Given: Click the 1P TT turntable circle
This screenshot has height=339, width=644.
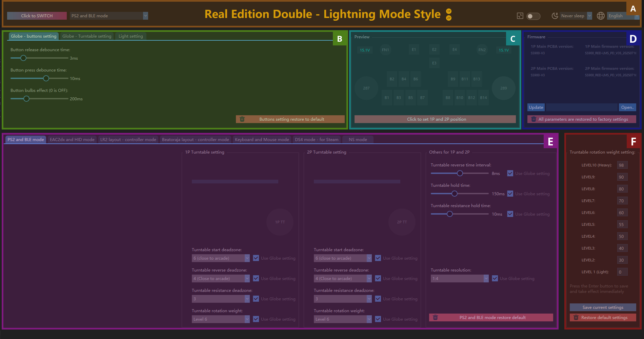Looking at the screenshot, I should pyautogui.click(x=280, y=222).
